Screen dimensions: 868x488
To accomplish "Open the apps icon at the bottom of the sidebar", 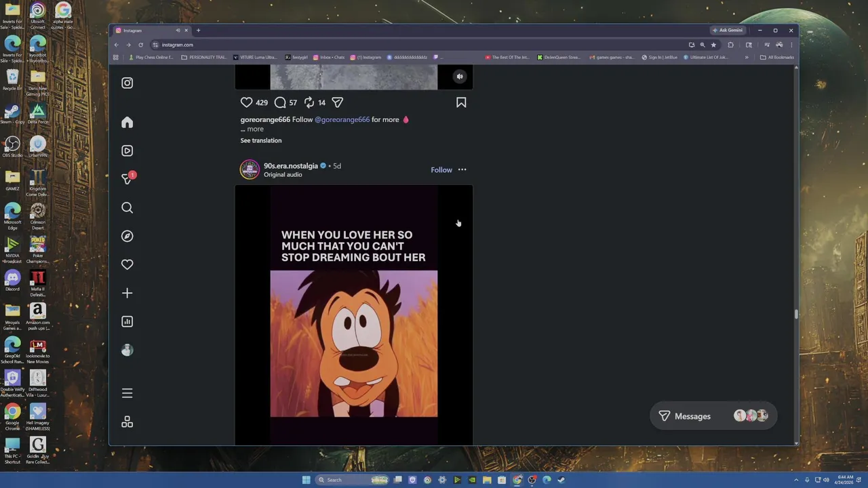I will coord(127,422).
